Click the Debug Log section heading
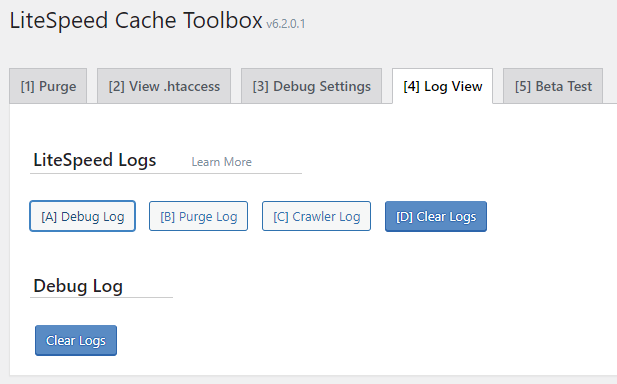Screen dimensions: 617x384 pos(78,286)
